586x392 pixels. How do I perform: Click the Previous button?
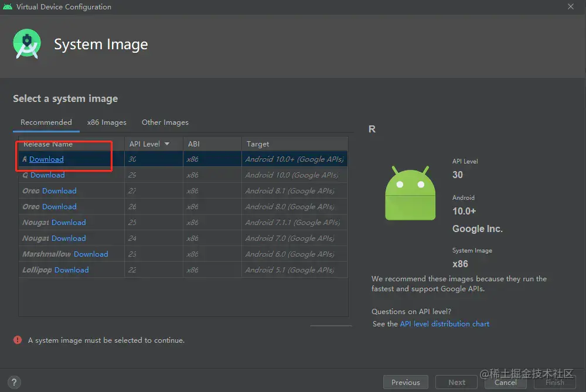click(x=406, y=382)
